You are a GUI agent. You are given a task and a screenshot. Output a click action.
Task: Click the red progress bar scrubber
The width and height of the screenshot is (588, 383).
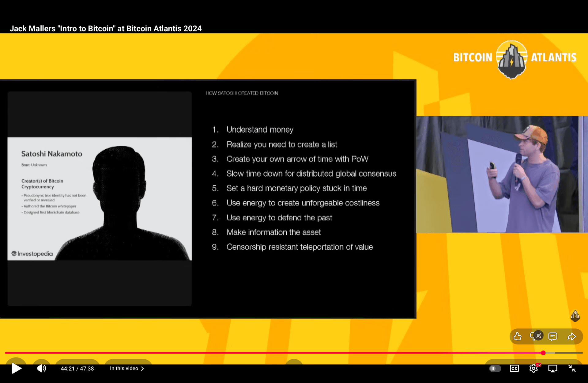pyautogui.click(x=543, y=353)
